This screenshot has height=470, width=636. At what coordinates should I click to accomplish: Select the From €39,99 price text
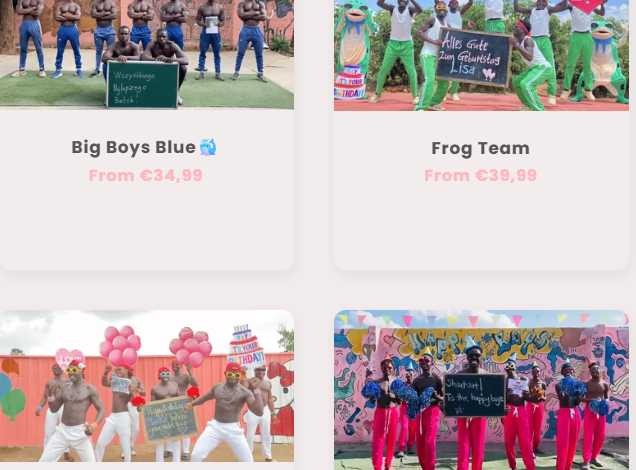481,175
